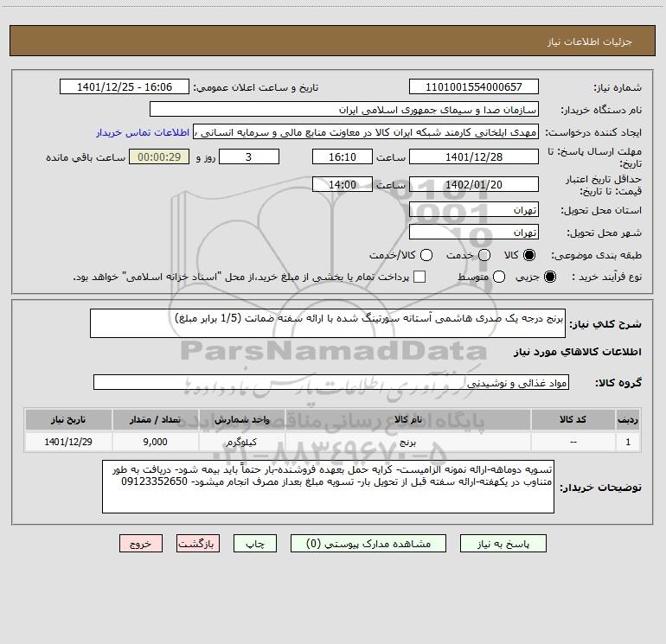Open اطلاعات تماس خریدار link
This screenshot has width=666, height=644.
pyautogui.click(x=143, y=132)
